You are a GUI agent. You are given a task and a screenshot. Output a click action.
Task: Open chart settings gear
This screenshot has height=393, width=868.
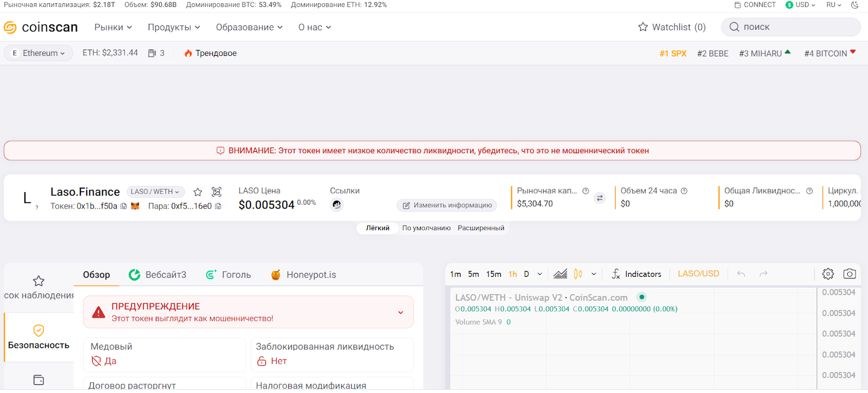click(828, 274)
